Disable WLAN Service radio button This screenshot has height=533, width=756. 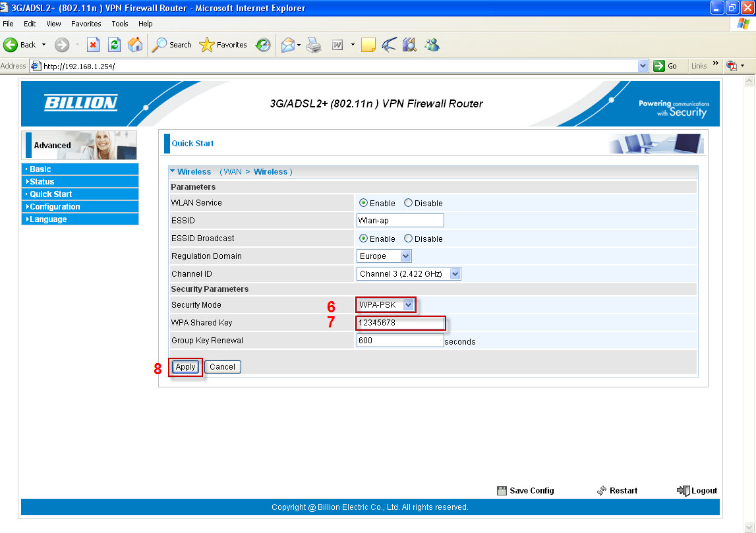pyautogui.click(x=409, y=203)
